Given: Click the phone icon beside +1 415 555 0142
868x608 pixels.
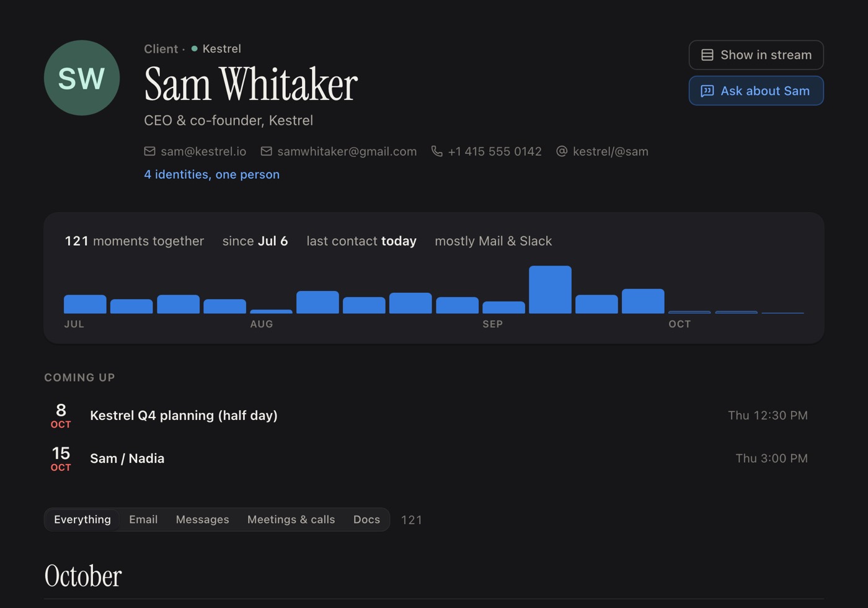Looking at the screenshot, I should point(437,151).
